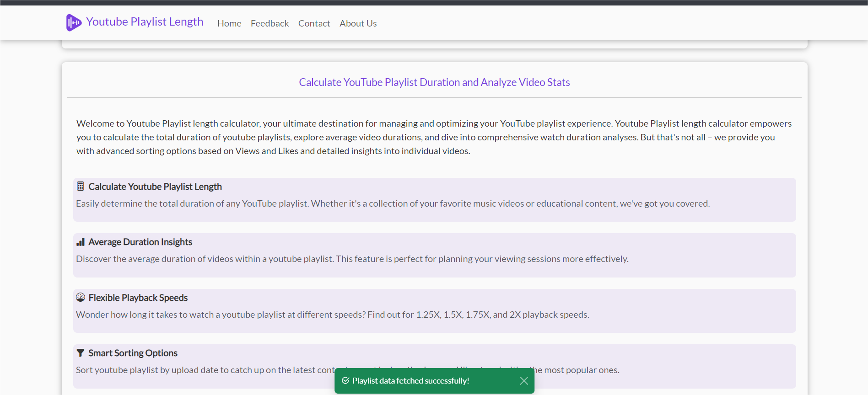The width and height of the screenshot is (868, 395).
Task: Click the 'Average Duration Insights' heading
Action: [x=140, y=242]
